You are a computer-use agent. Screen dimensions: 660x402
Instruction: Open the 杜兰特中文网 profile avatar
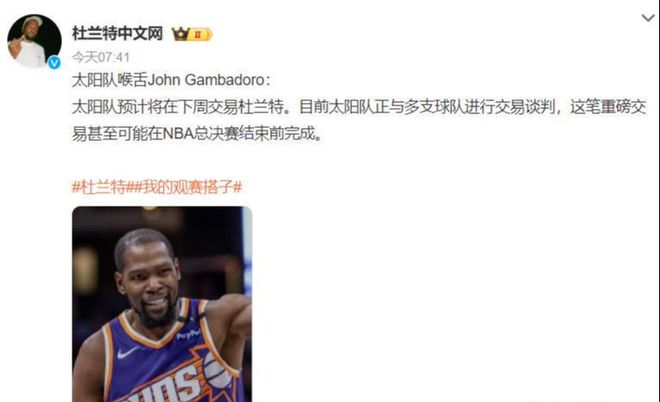tap(34, 41)
